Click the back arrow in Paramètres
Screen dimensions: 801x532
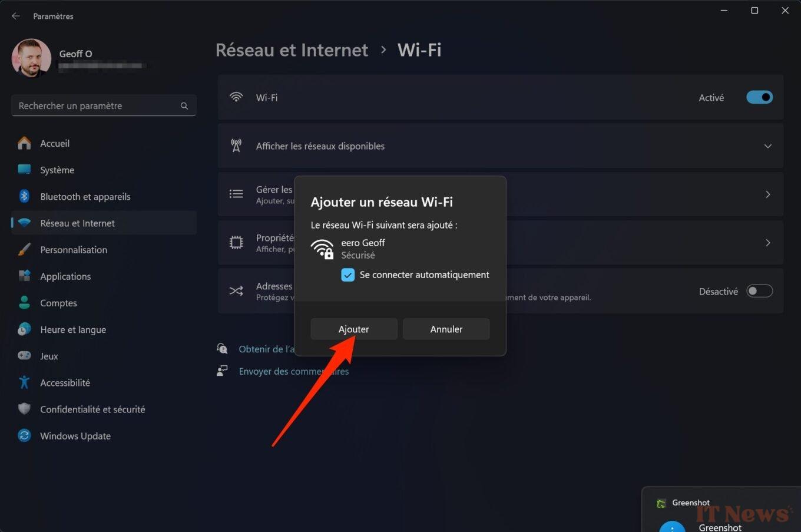pos(16,16)
